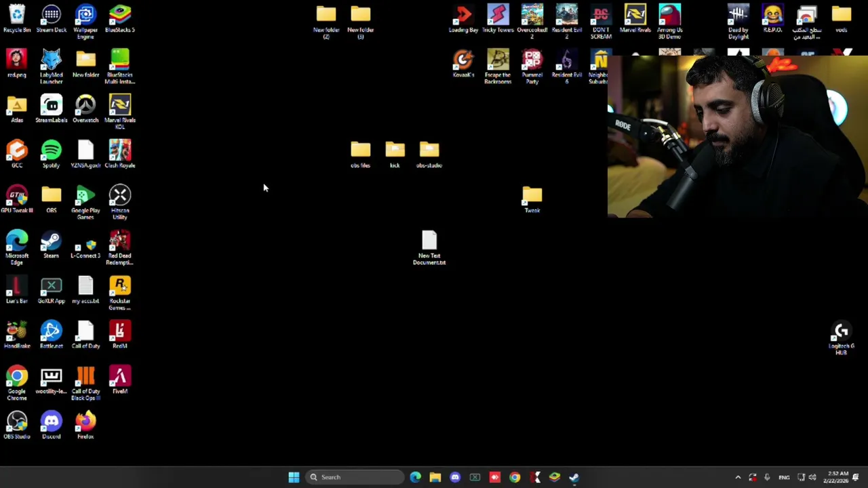Select the Resident Evil 2 shortcut
This screenshot has height=488, width=868.
tap(567, 22)
